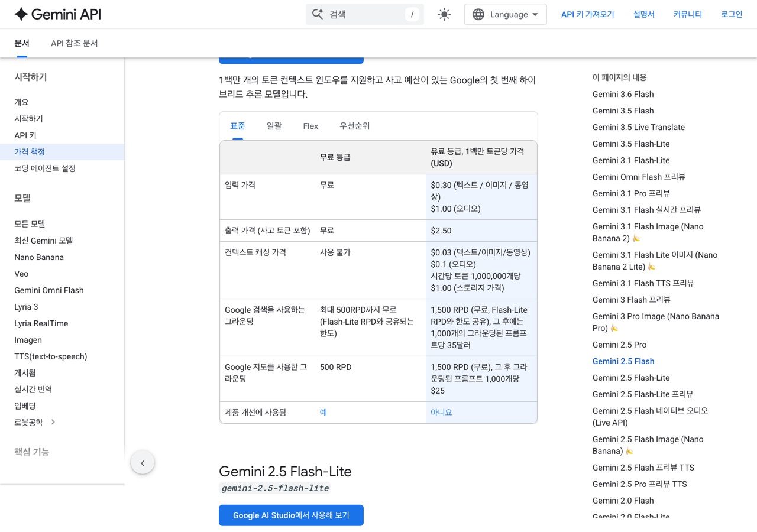Image resolution: width=757 pixels, height=532 pixels.
Task: Switch to the 일괄 pricing tab
Action: pyautogui.click(x=274, y=126)
